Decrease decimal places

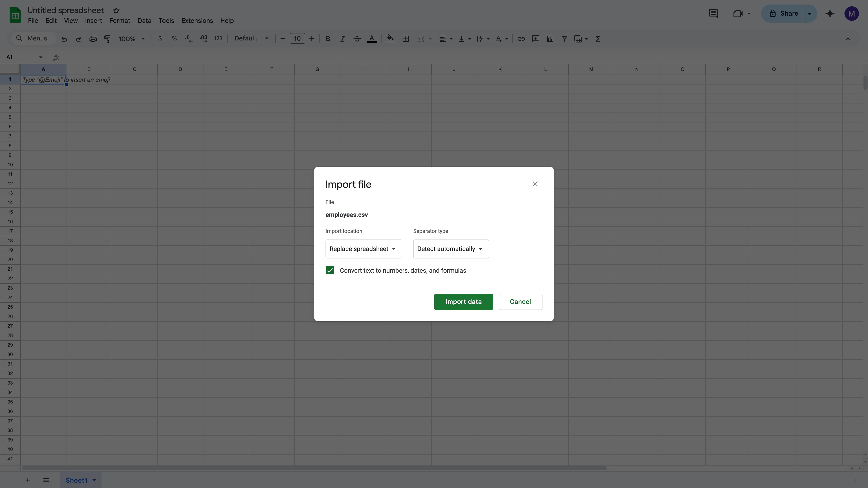pyautogui.click(x=189, y=39)
